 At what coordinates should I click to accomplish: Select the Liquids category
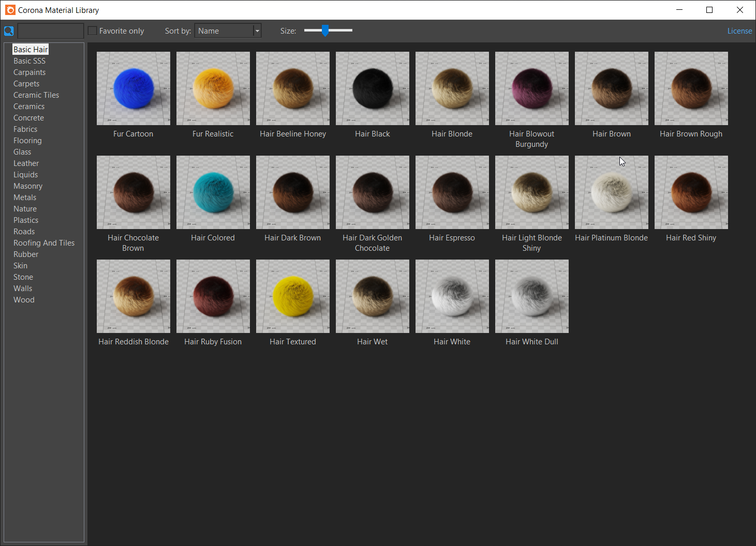25,175
